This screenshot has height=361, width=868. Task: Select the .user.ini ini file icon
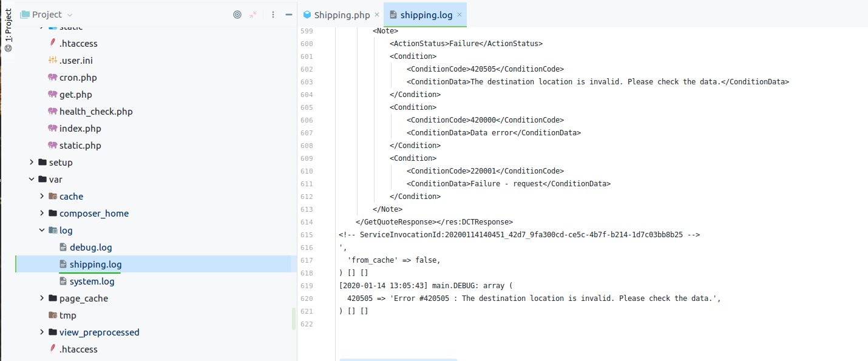tap(53, 60)
